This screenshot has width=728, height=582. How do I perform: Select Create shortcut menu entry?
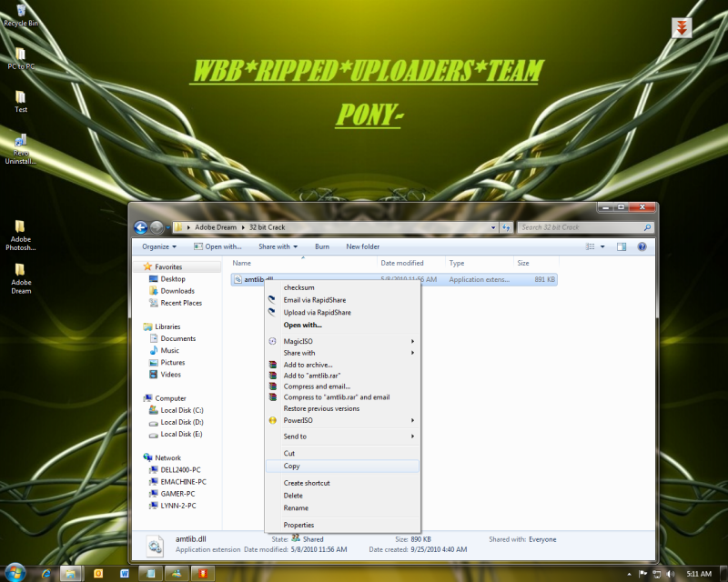[x=342, y=483]
